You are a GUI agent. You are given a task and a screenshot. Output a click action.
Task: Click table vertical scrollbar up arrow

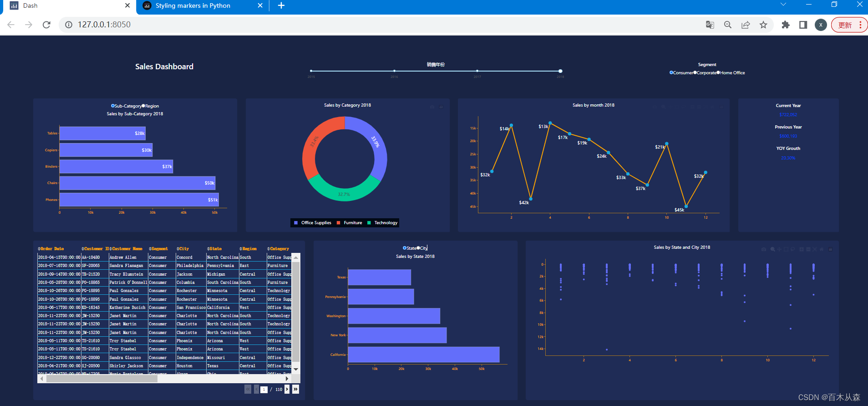click(296, 258)
